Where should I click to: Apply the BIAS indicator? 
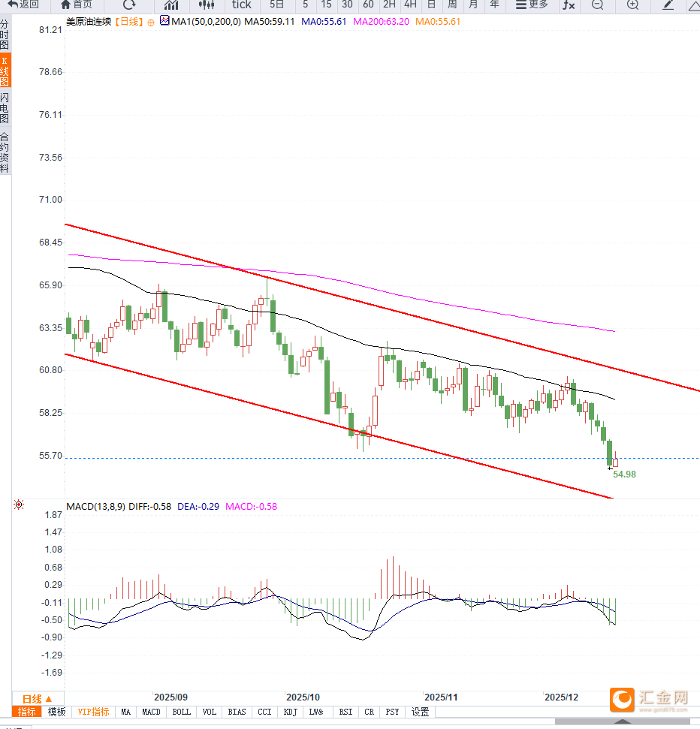[x=237, y=712]
